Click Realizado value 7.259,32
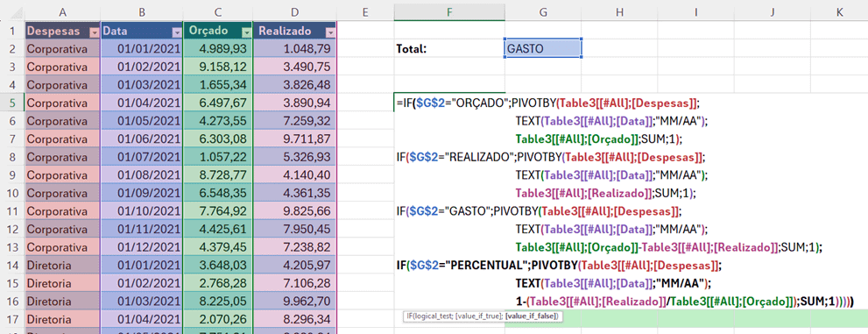This screenshot has height=334, width=868. 294,121
